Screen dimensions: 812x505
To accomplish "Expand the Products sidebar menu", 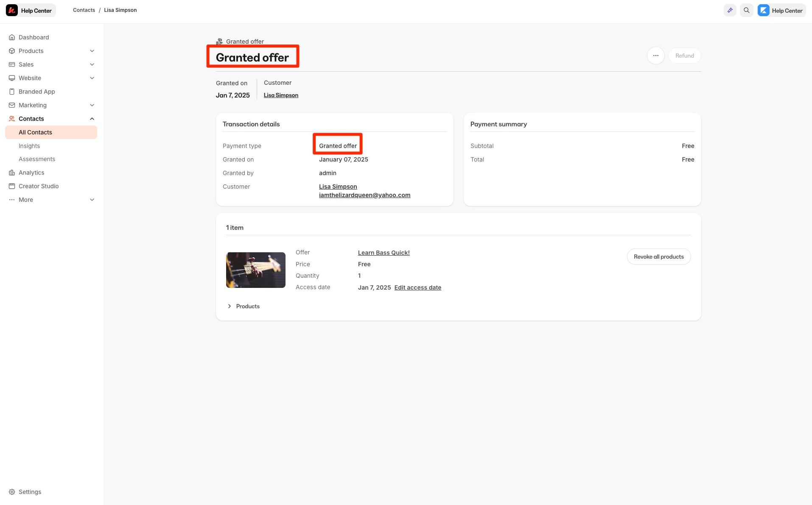I will 92,50.
